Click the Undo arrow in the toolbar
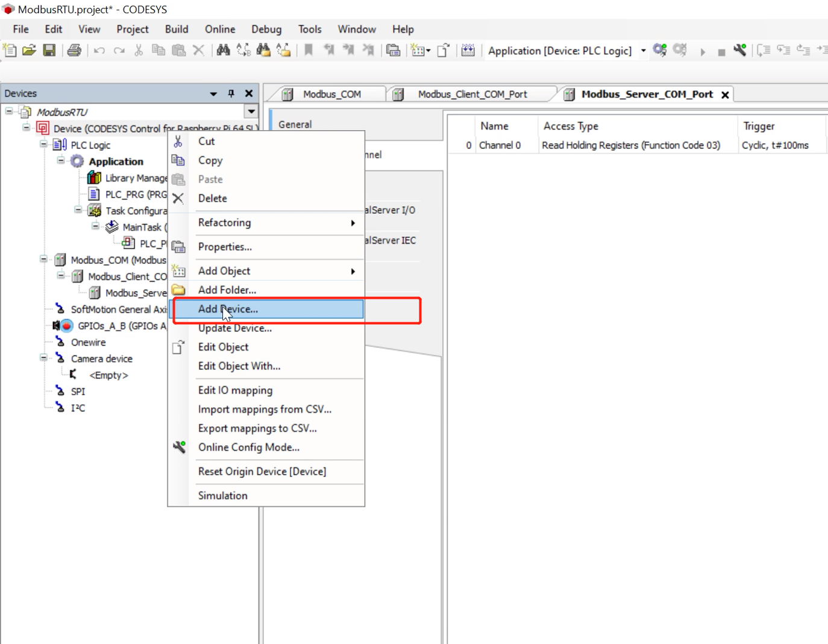 [x=99, y=51]
